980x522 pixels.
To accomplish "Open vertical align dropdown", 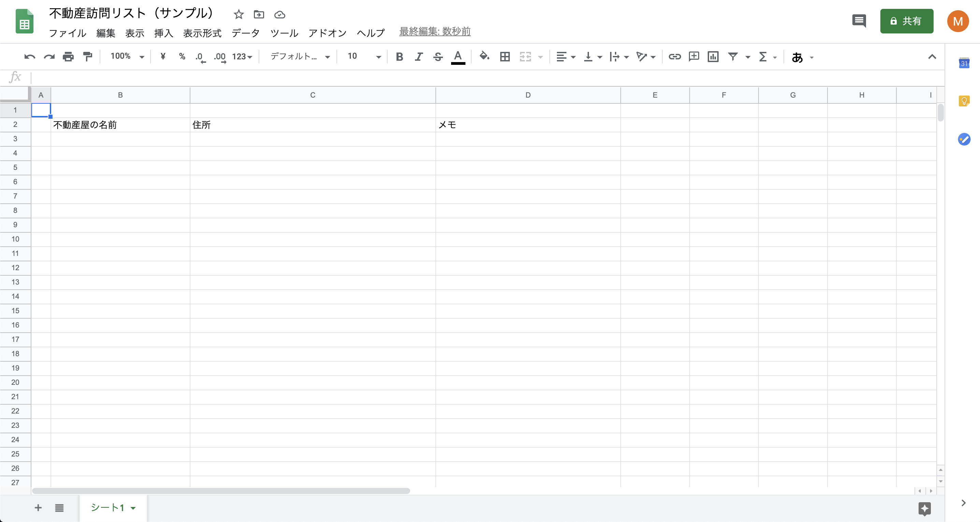I will pos(593,57).
